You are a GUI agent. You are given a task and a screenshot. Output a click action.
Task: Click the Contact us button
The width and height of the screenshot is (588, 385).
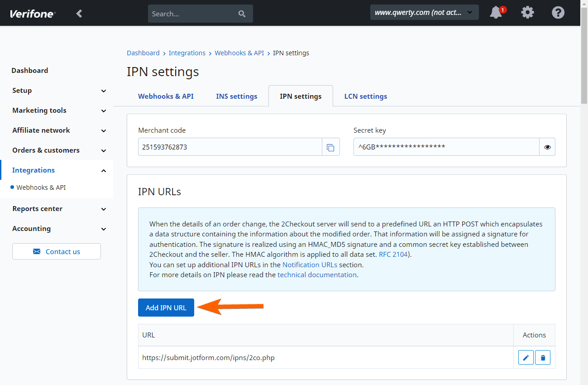pyautogui.click(x=57, y=252)
